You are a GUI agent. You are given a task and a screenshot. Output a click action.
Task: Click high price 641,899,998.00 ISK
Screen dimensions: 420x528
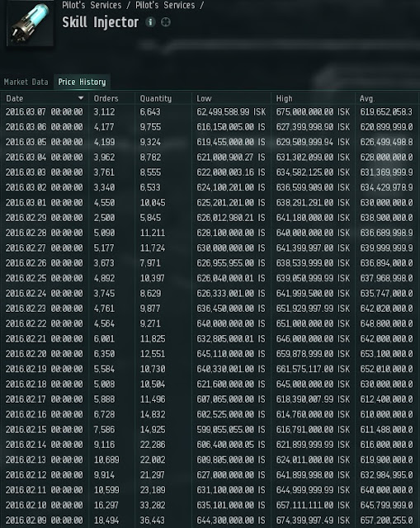point(313,475)
